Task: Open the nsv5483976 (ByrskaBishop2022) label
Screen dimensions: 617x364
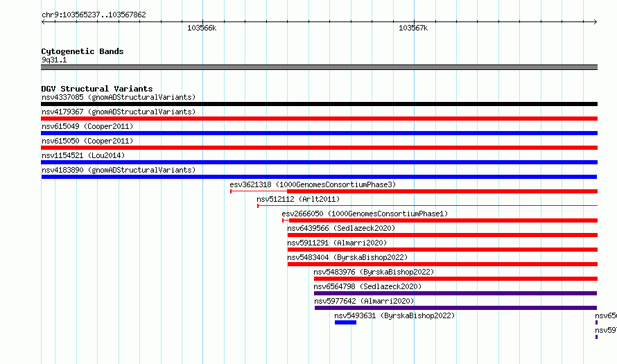Action: coord(374,272)
